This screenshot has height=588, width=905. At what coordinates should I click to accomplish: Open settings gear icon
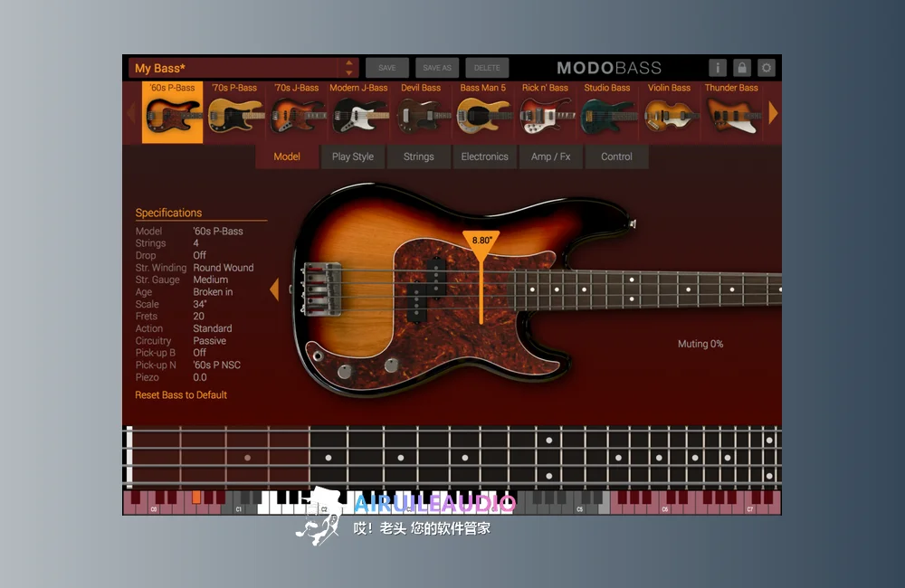(x=766, y=68)
